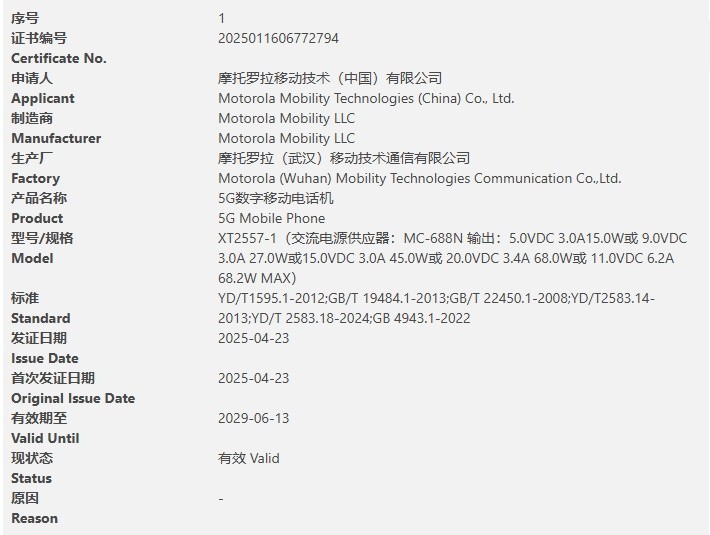The width and height of the screenshot is (710, 535).
Task: Click the Issue Date label
Action: click(x=45, y=358)
